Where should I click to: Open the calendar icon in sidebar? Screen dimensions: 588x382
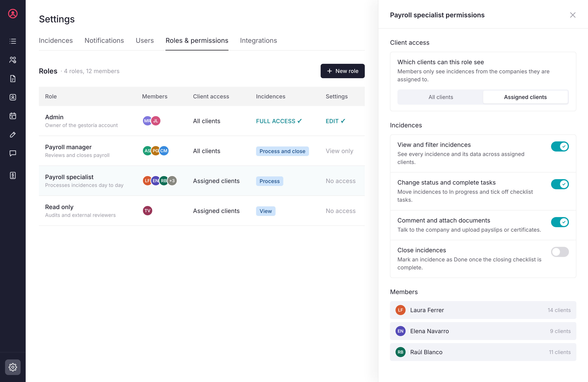(13, 116)
